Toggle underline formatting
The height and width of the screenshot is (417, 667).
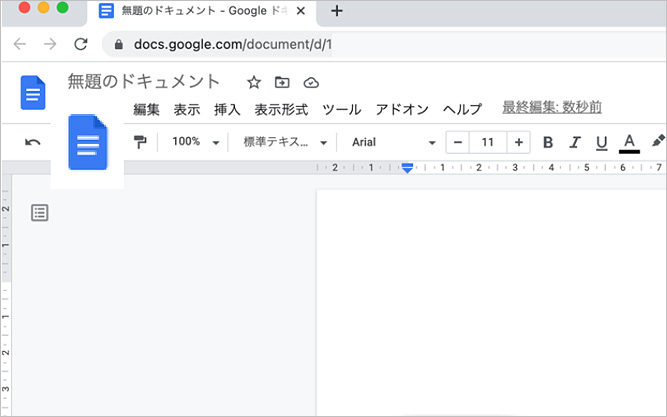[601, 142]
